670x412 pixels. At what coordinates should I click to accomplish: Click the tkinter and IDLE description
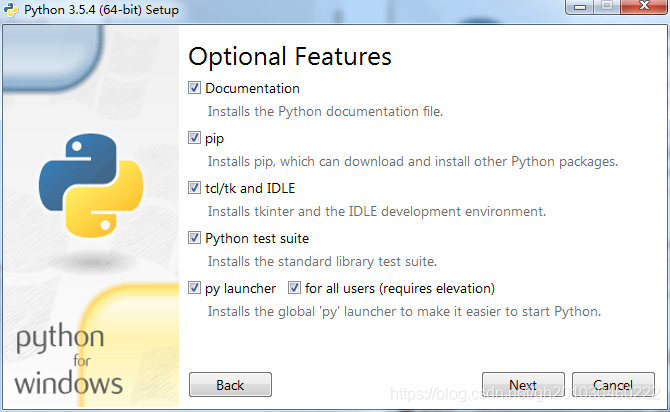point(377,212)
